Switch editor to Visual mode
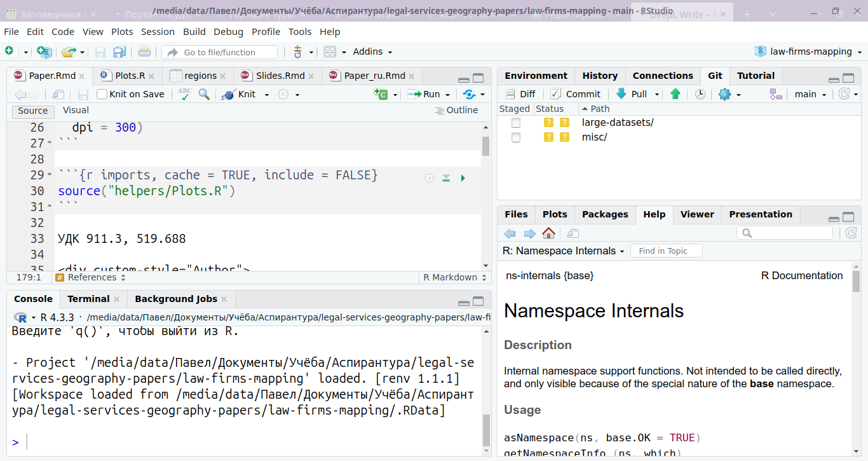 [x=76, y=111]
